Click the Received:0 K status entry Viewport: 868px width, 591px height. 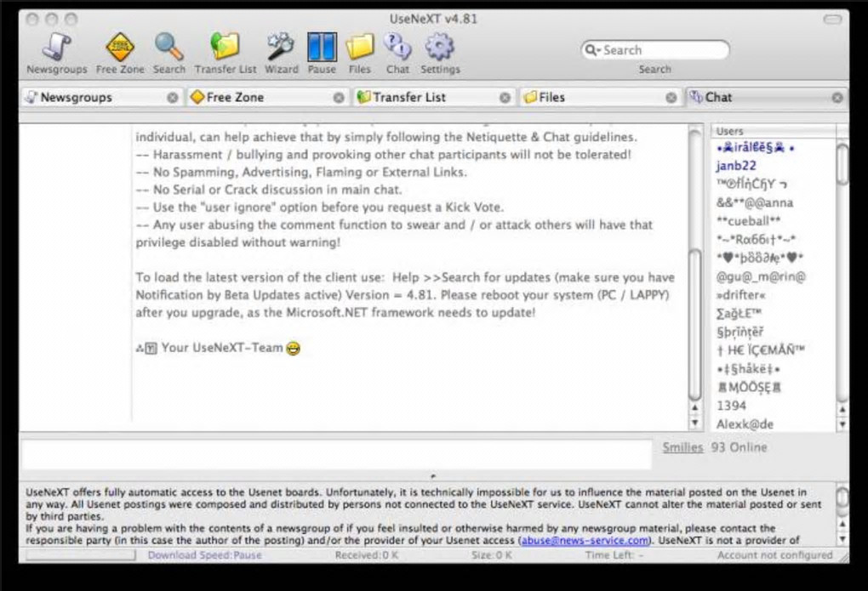(367, 555)
